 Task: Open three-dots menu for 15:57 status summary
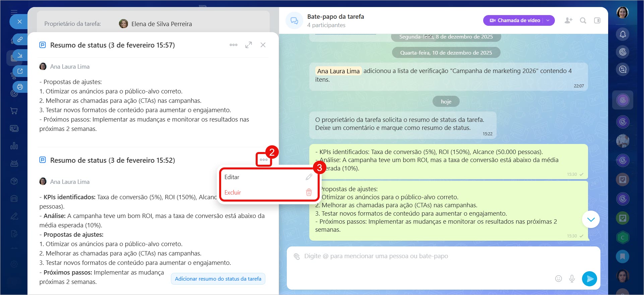click(x=234, y=45)
